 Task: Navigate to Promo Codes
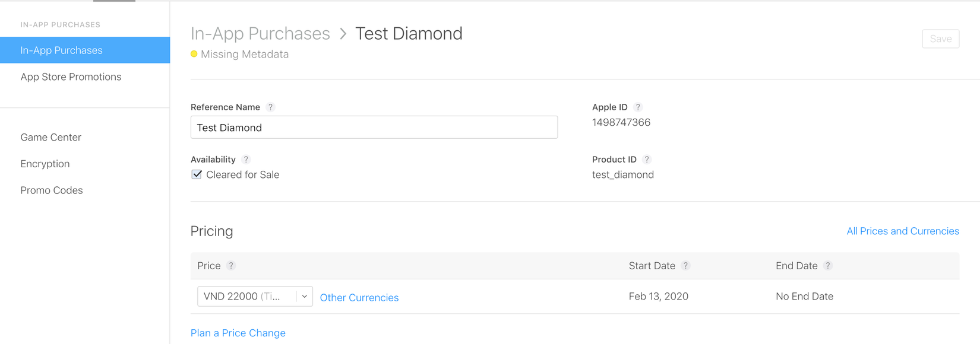pyautogui.click(x=52, y=190)
